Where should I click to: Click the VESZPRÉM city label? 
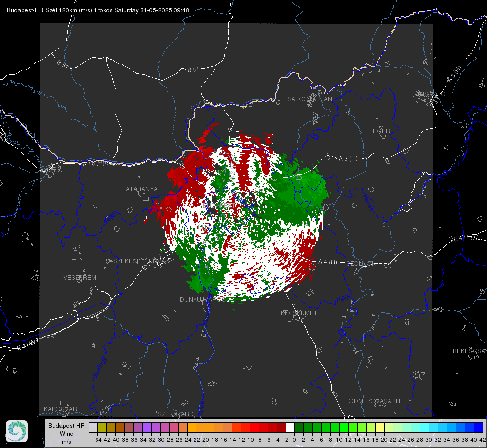pos(80,278)
